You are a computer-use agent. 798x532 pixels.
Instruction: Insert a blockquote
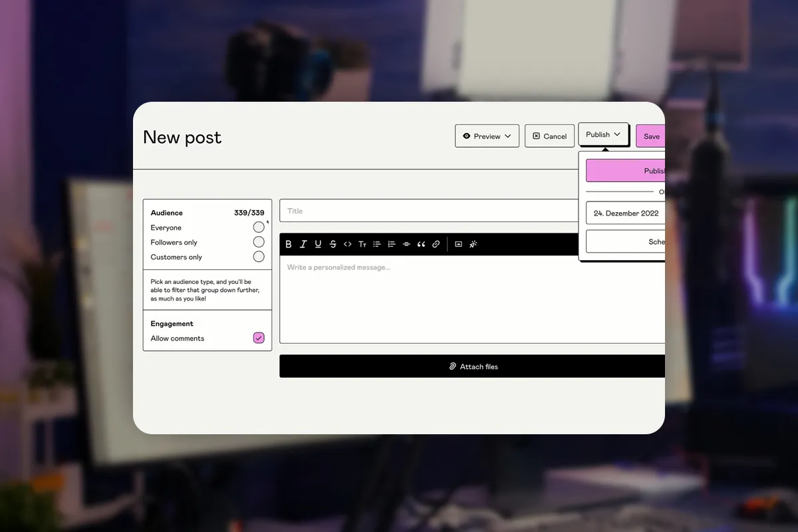coord(421,244)
